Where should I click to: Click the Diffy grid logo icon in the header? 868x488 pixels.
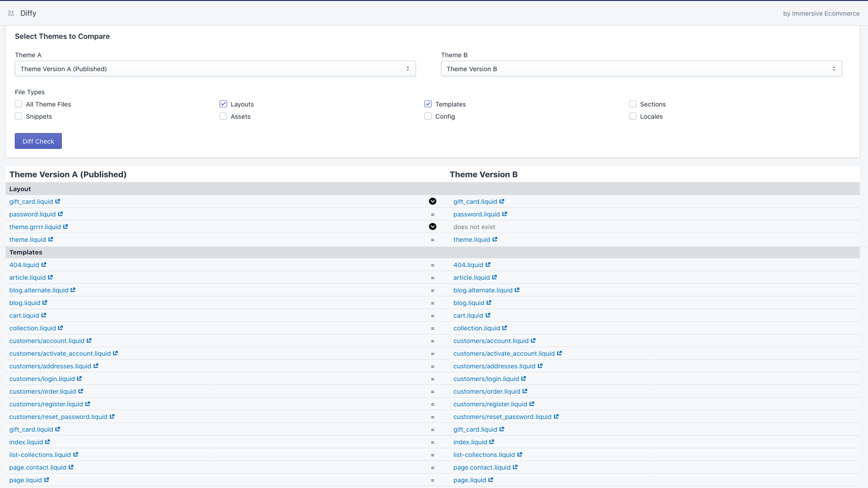pos(11,12)
